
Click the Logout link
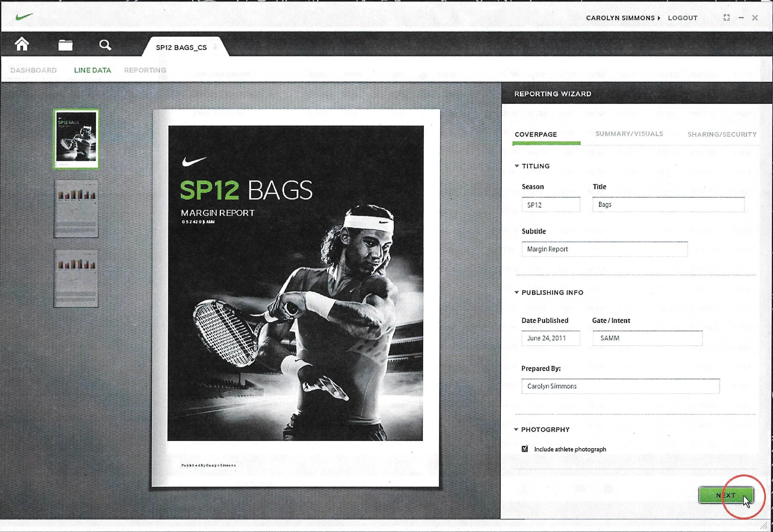click(682, 18)
